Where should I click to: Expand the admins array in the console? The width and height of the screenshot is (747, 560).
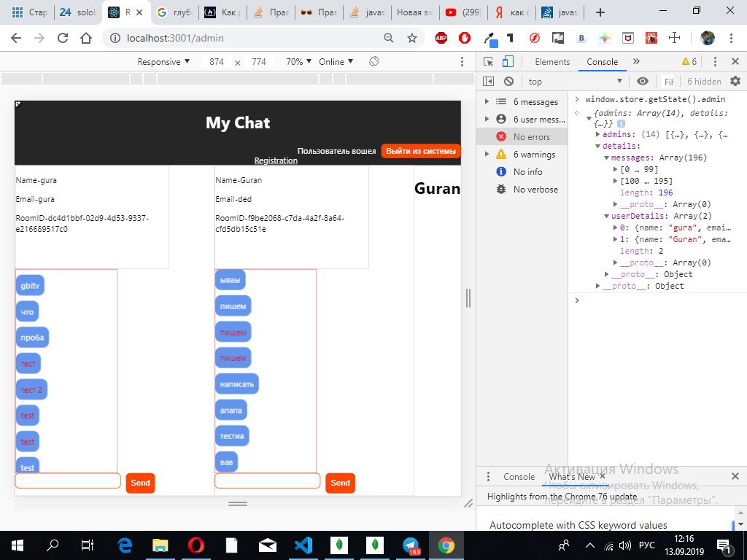(599, 134)
